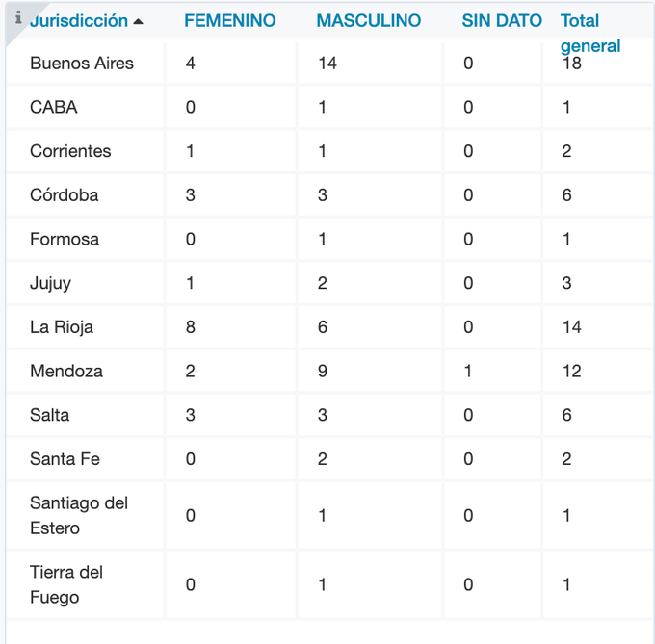
Task: Sort by the MASCULINO column header
Action: coord(368,20)
